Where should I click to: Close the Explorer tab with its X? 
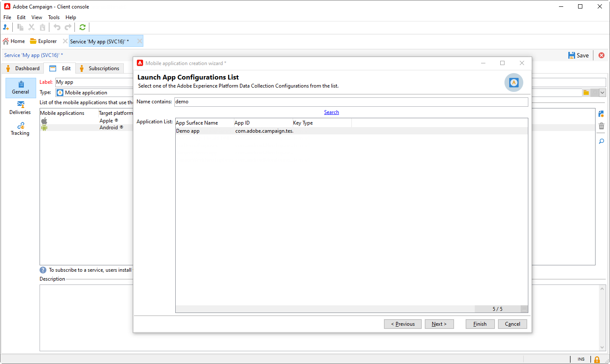pyautogui.click(x=65, y=41)
